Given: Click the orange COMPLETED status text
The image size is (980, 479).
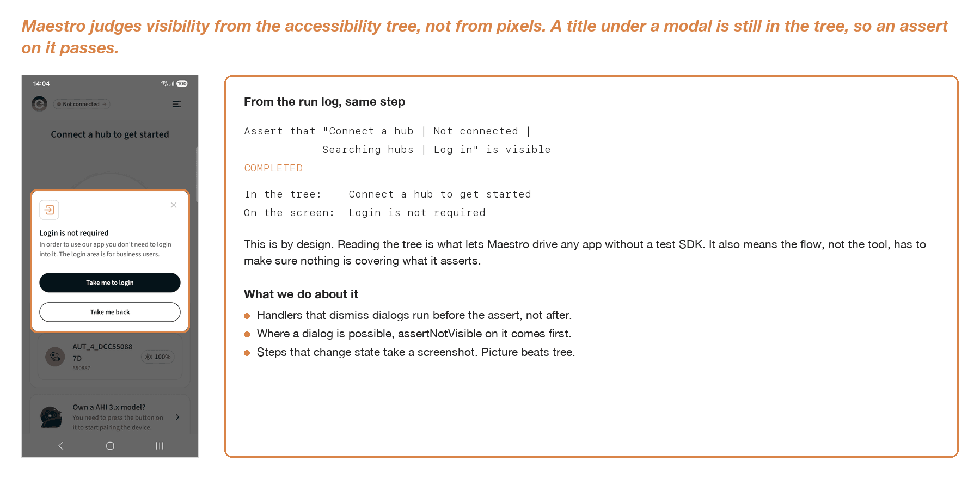Looking at the screenshot, I should pos(273,168).
